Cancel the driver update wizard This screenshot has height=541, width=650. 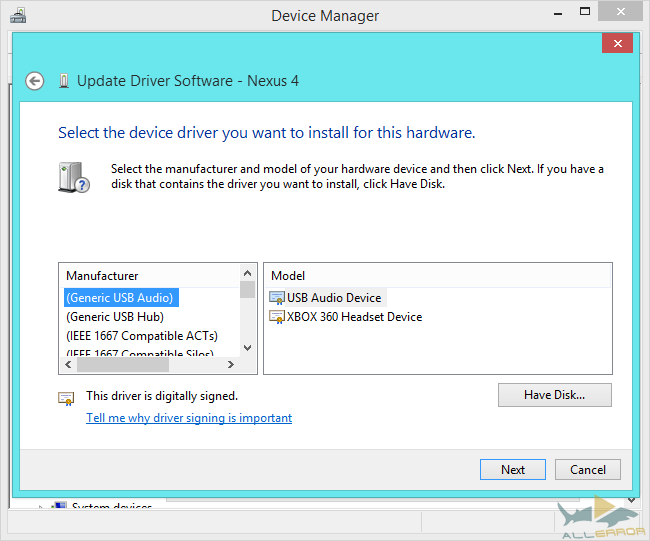588,470
